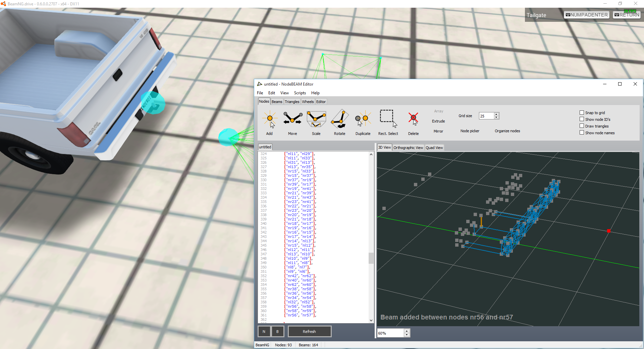Select the Scale tool
644x349 pixels.
(316, 122)
